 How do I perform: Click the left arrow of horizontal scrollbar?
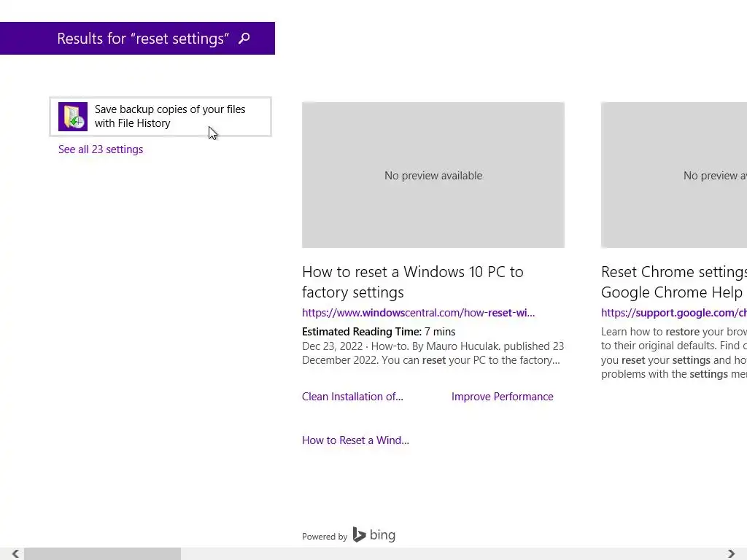(15, 553)
